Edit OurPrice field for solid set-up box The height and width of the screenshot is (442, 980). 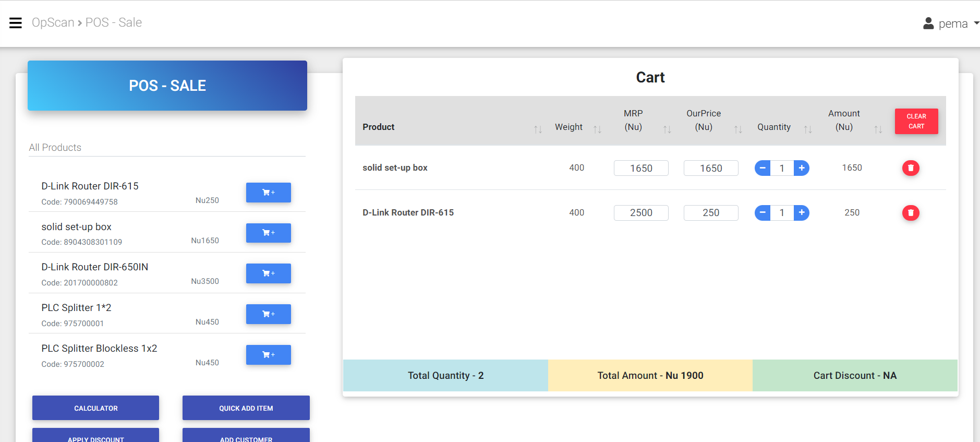coord(710,168)
